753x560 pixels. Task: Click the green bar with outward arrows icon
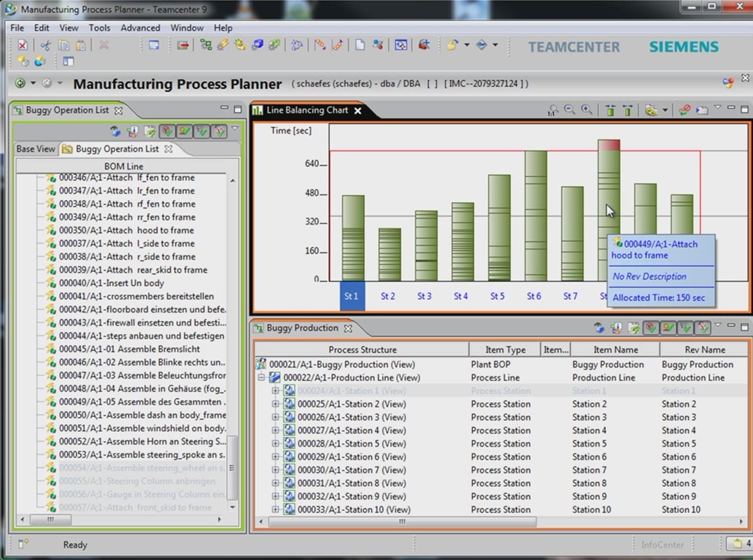tap(627, 110)
